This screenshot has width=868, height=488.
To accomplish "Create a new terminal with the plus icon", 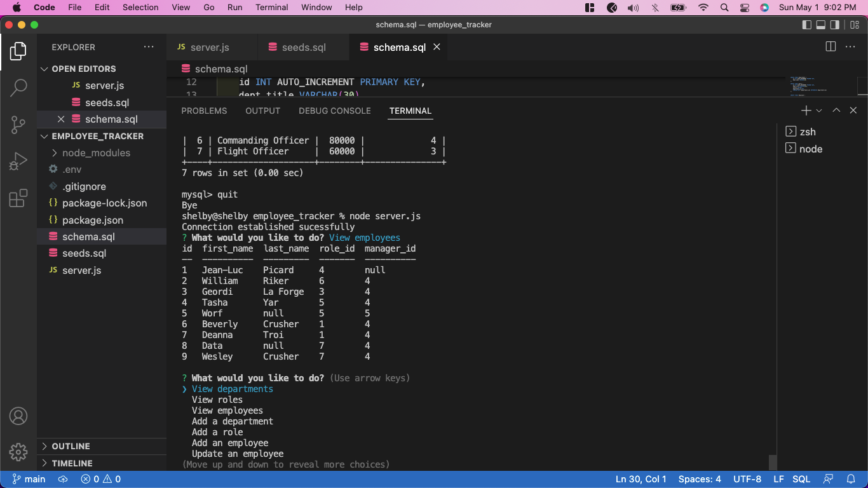I will point(806,110).
